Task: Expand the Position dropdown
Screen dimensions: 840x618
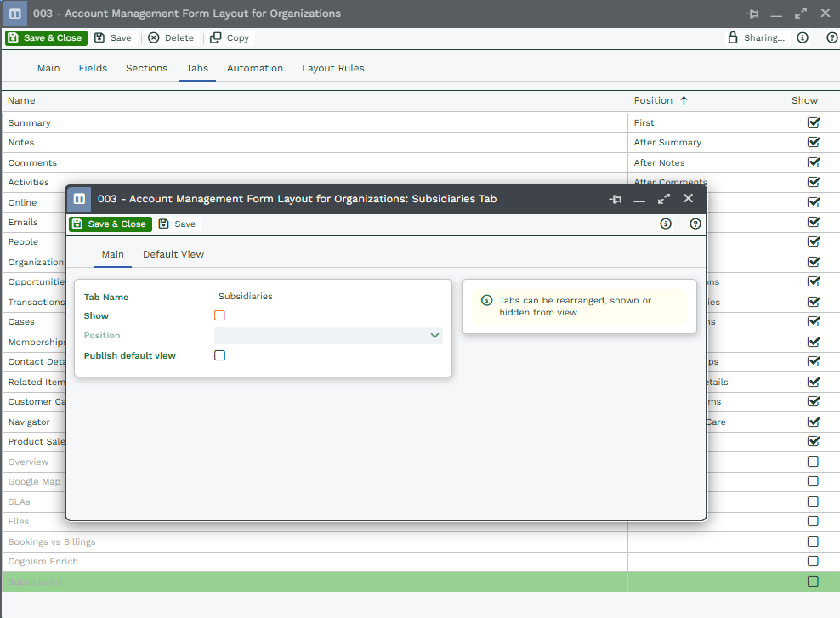Action: (435, 336)
